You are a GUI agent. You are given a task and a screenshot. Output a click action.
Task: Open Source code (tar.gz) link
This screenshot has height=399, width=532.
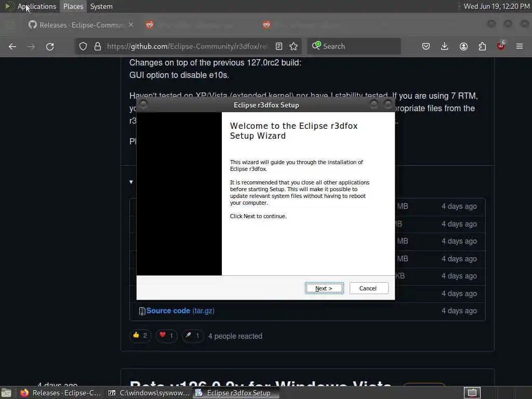coord(180,311)
